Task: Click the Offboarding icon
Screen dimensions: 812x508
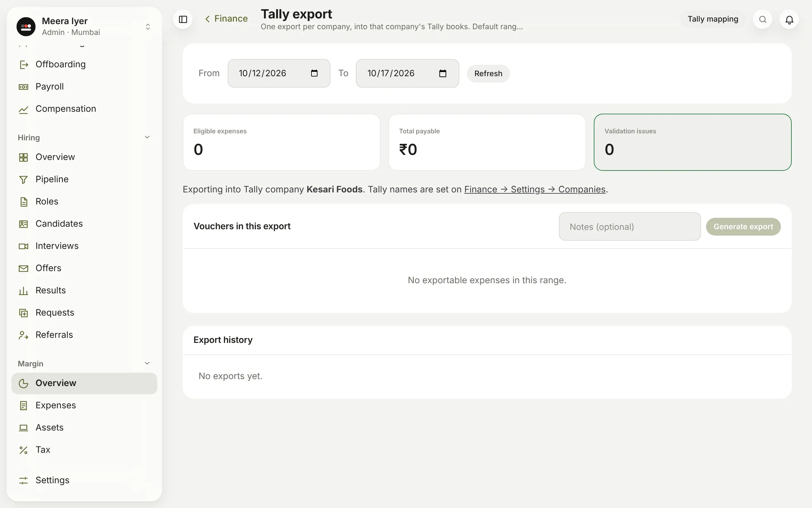Action: (23, 64)
